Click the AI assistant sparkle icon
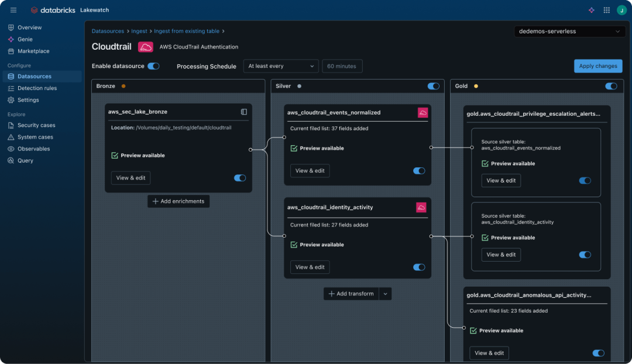The image size is (632, 364). pos(592,10)
